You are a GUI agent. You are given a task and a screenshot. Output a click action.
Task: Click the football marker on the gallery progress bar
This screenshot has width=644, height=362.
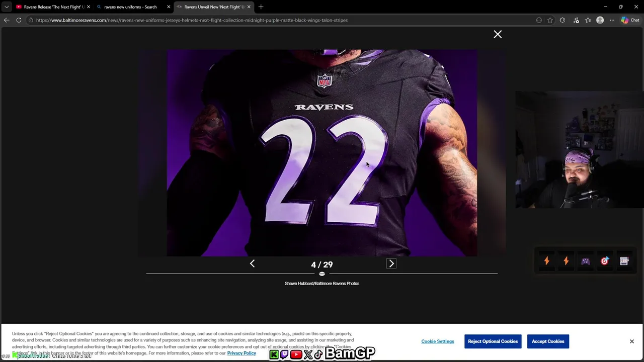click(322, 274)
